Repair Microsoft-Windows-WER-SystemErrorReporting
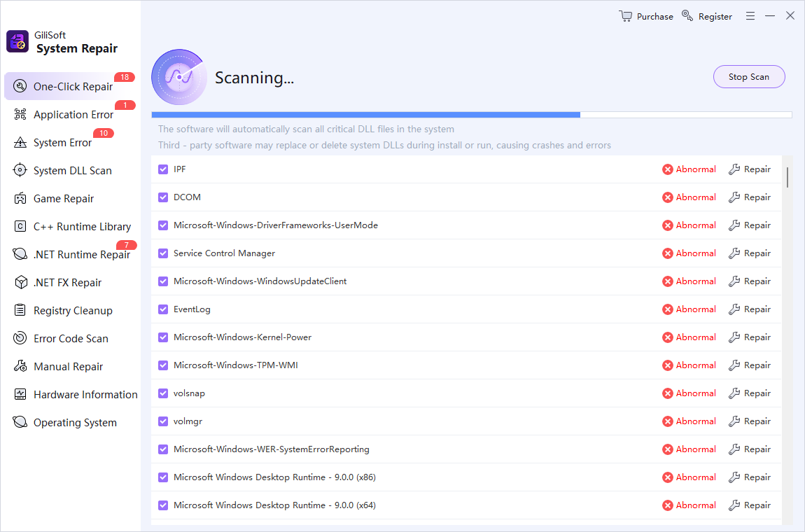Image resolution: width=805 pixels, height=532 pixels. point(750,449)
